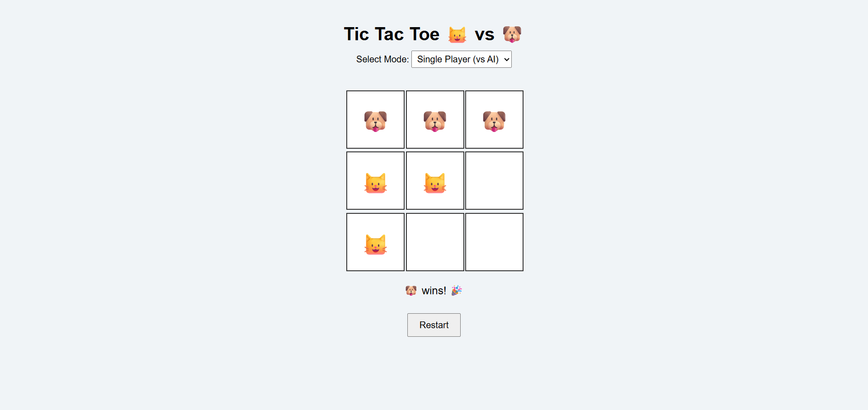Click the dog in top-middle cell
This screenshot has height=410, width=868.
pyautogui.click(x=435, y=121)
